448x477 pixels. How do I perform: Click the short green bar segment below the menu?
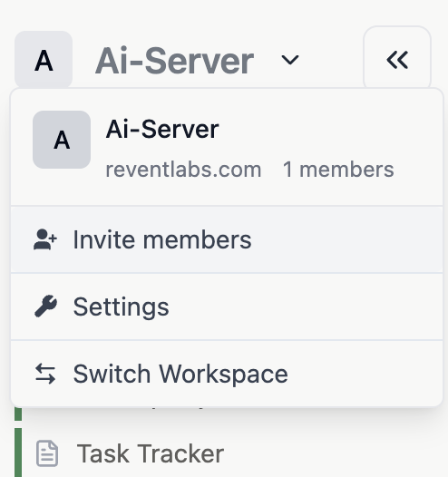[18, 414]
